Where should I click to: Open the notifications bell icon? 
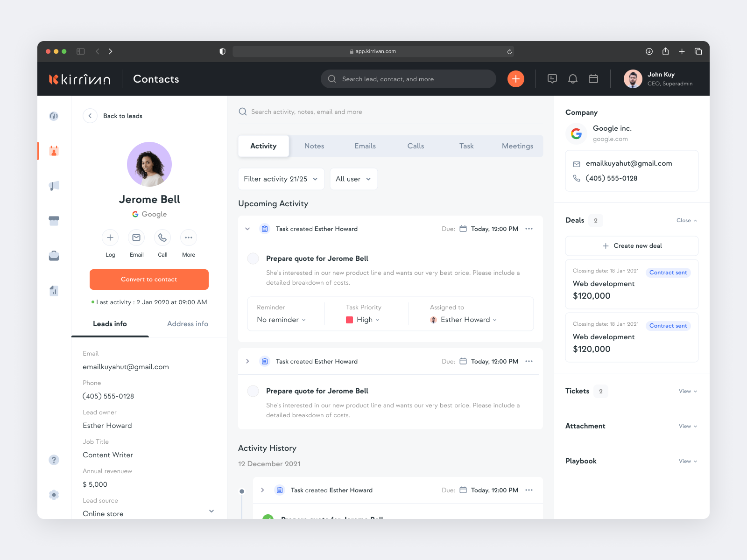[573, 78]
